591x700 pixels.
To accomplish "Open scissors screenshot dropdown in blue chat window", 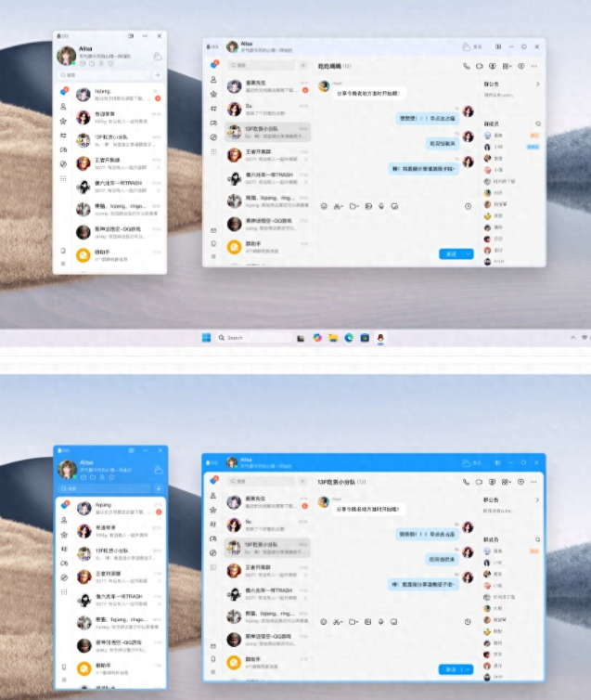I will tap(338, 622).
